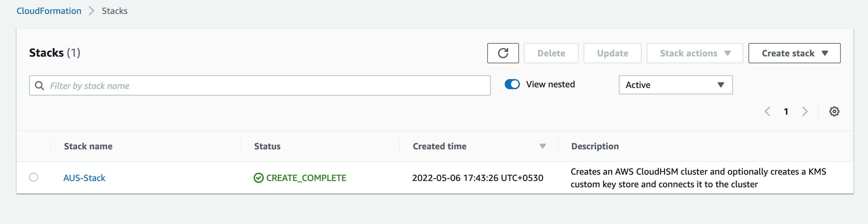The width and height of the screenshot is (868, 224).
Task: Go to the next page of stacks
Action: coord(805,111)
